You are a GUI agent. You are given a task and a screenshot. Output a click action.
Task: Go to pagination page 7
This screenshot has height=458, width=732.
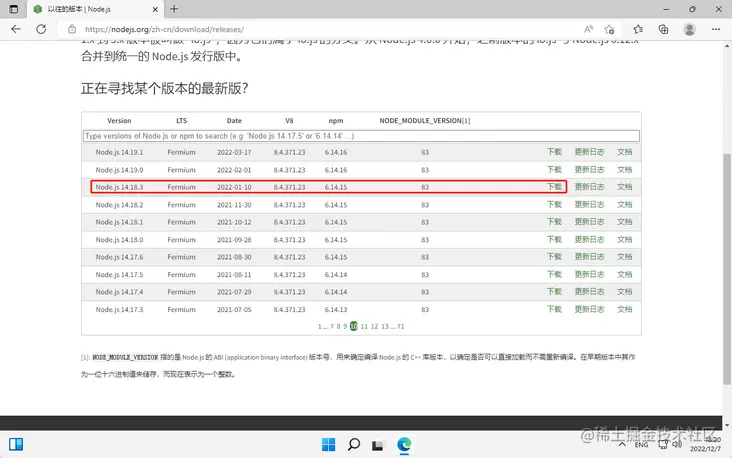(332, 326)
